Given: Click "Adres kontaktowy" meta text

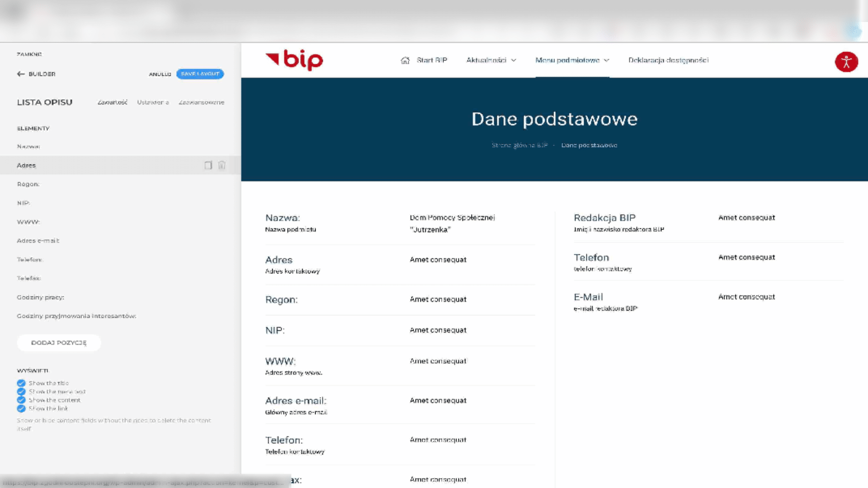Looking at the screenshot, I should [x=292, y=272].
